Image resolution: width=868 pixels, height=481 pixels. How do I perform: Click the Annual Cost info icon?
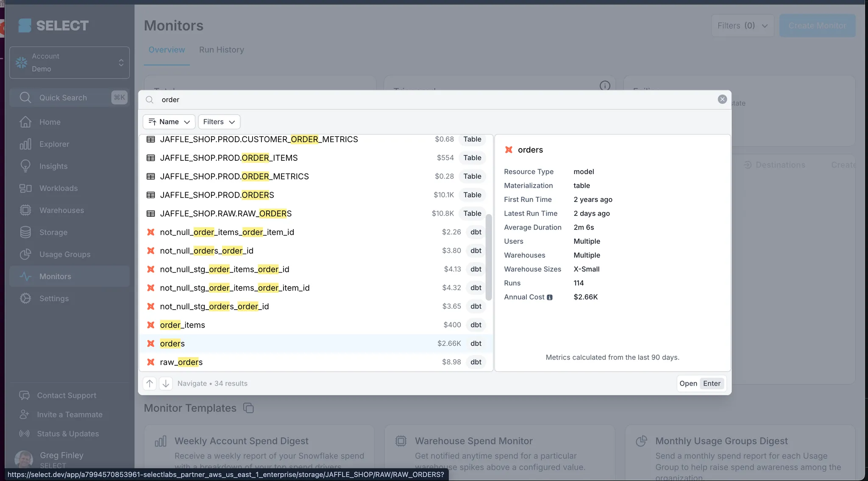tap(550, 297)
